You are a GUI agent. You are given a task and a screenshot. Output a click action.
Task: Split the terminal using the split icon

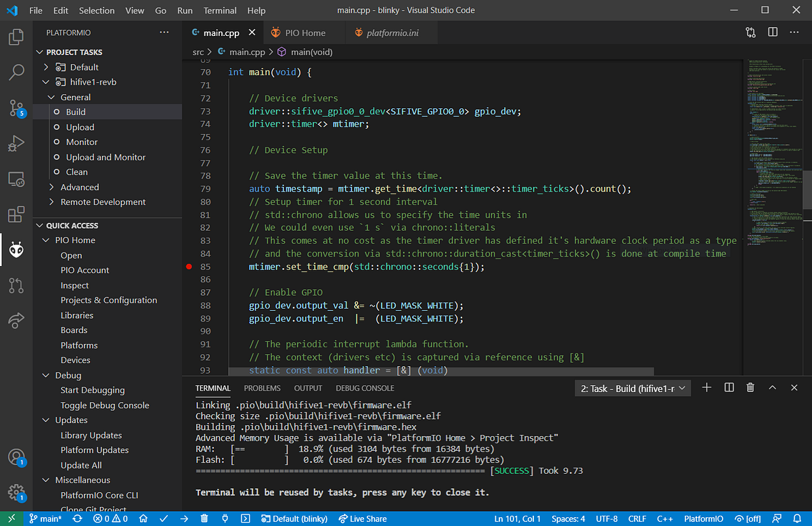click(x=729, y=387)
